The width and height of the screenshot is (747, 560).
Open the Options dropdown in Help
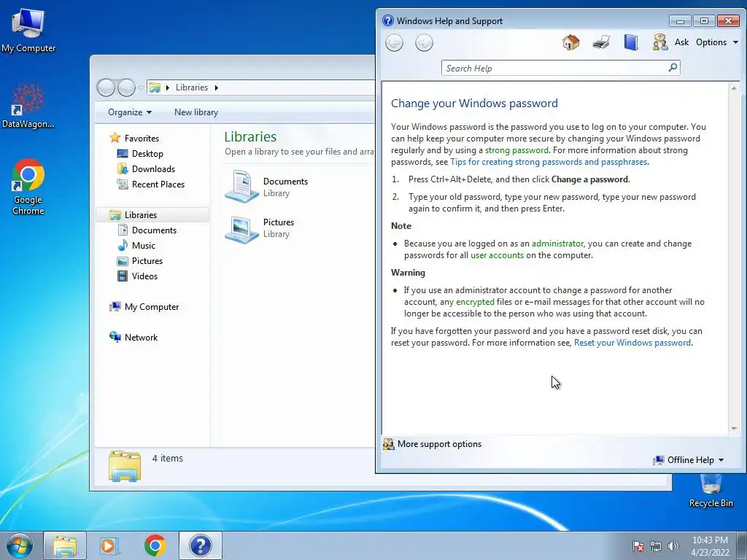(717, 42)
